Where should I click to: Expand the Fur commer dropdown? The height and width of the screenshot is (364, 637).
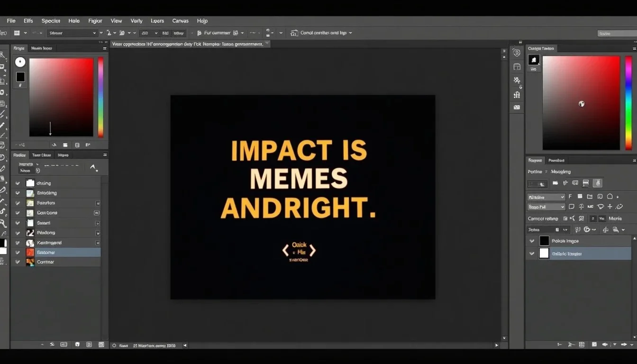click(242, 33)
